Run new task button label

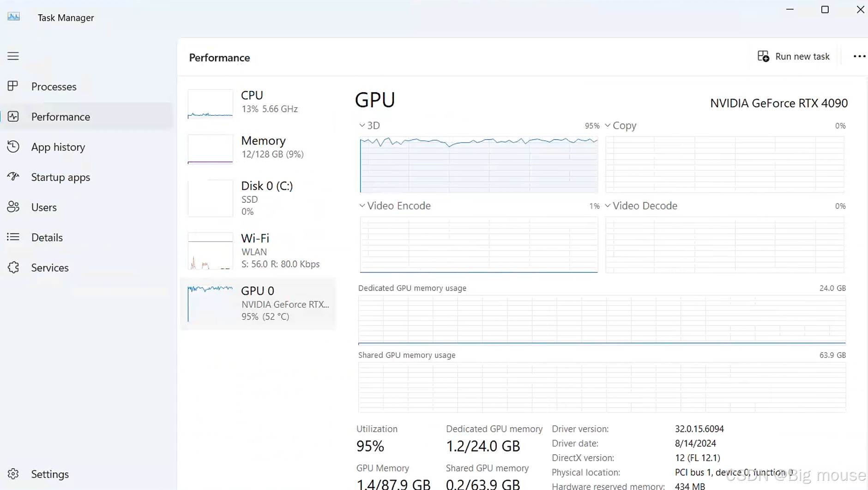pyautogui.click(x=802, y=56)
